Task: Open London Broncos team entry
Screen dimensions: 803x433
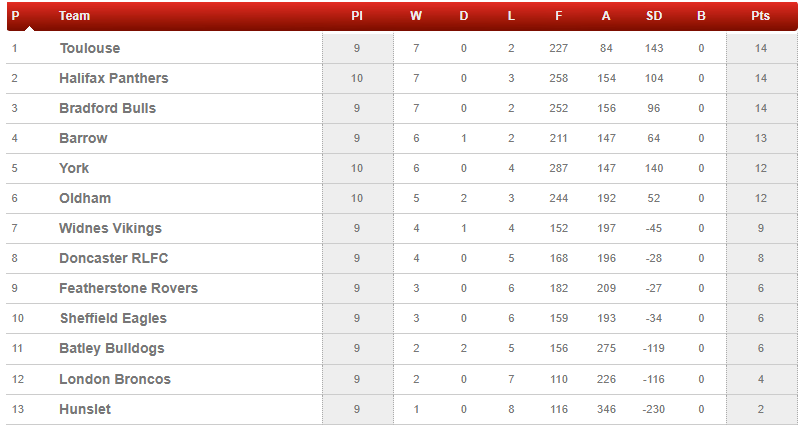Action: (x=115, y=379)
